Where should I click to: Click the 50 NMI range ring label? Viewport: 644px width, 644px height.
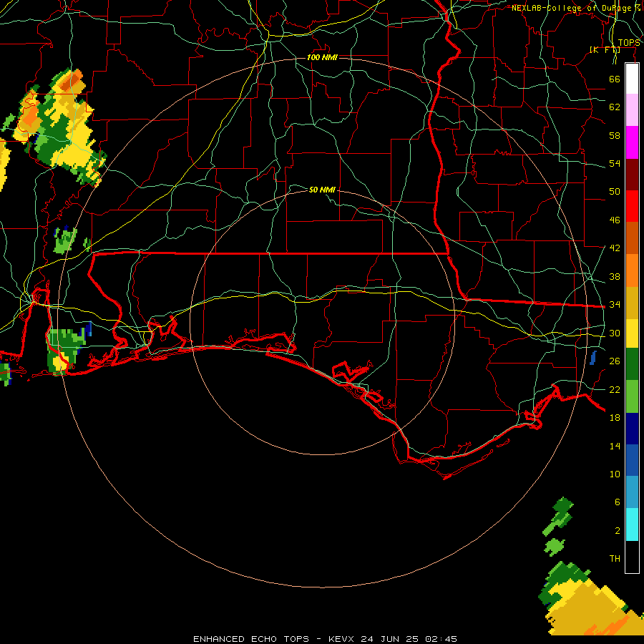[322, 190]
